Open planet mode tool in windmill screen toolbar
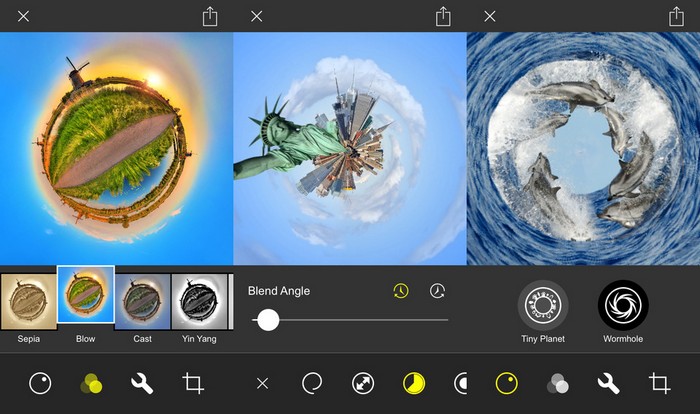Viewport: 700px width, 414px height. tap(40, 383)
